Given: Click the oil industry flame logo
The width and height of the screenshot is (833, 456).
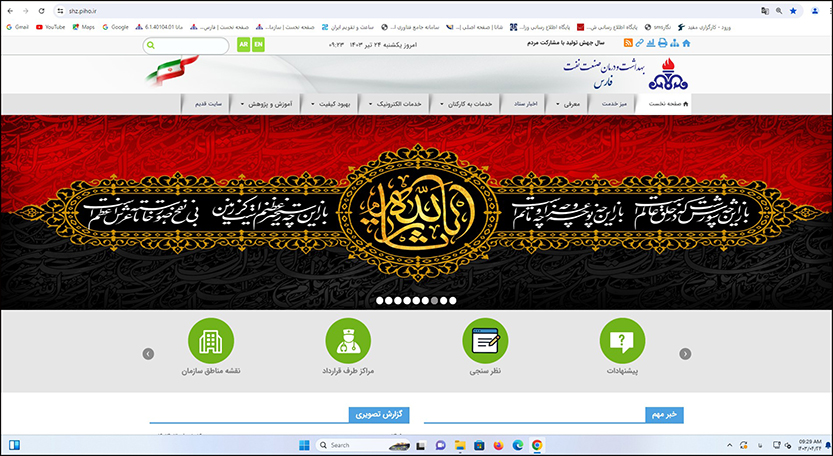Looking at the screenshot, I should (x=667, y=73).
